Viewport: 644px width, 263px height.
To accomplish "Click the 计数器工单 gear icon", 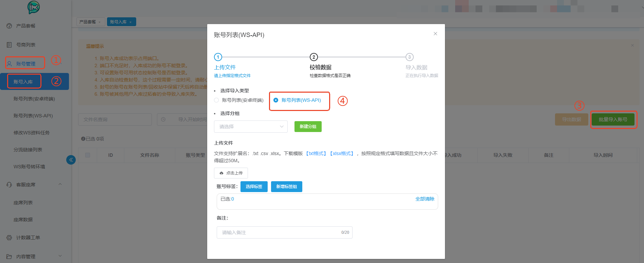I will 9,238.
